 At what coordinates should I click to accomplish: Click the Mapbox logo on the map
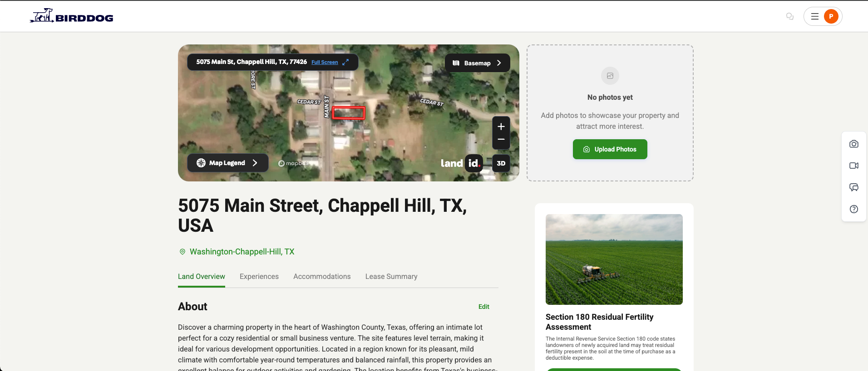coord(293,163)
